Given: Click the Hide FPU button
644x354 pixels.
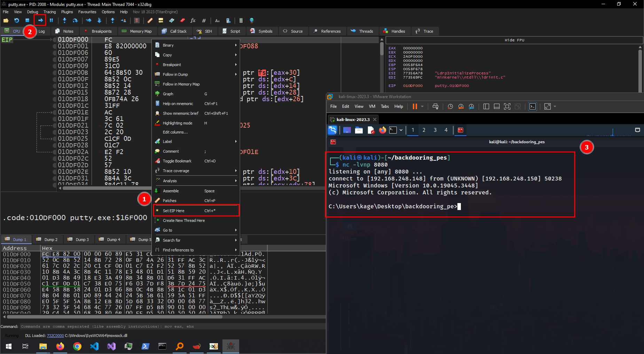Looking at the screenshot, I should pos(514,40).
